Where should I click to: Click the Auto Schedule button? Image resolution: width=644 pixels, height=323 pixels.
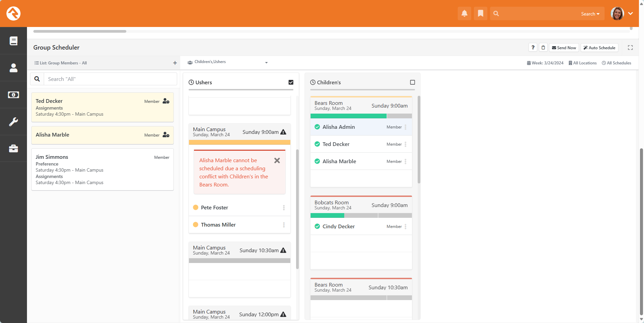[x=599, y=48]
